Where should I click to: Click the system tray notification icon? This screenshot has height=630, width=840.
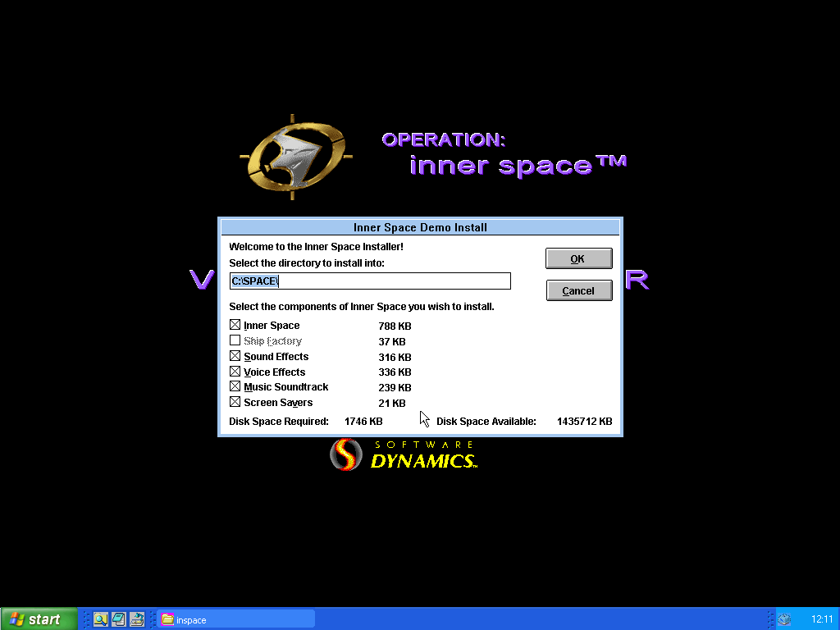784,619
